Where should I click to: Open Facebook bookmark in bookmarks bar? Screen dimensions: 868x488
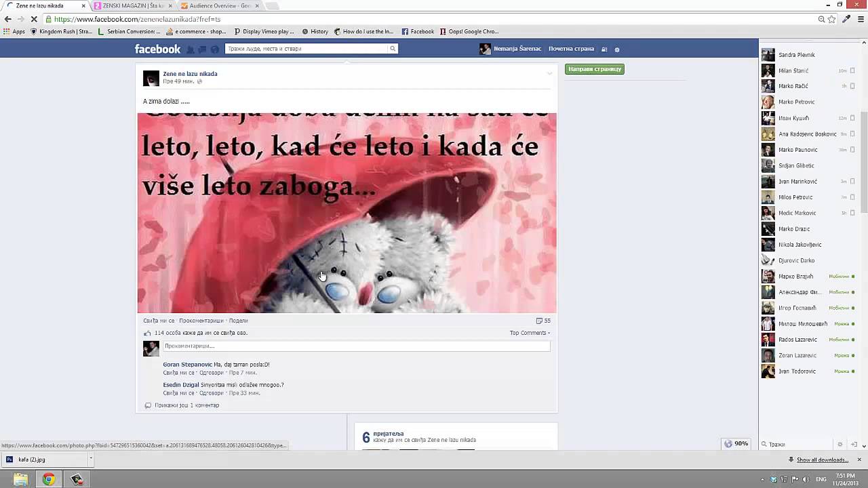pyautogui.click(x=418, y=31)
